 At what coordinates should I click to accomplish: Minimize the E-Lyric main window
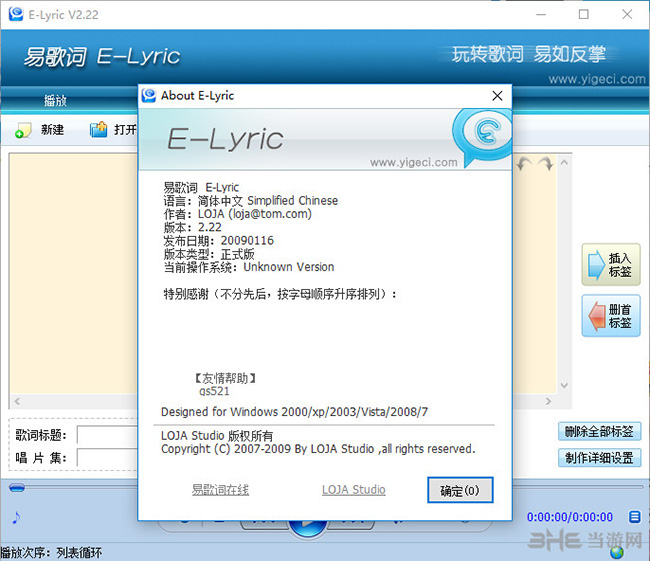tap(541, 15)
